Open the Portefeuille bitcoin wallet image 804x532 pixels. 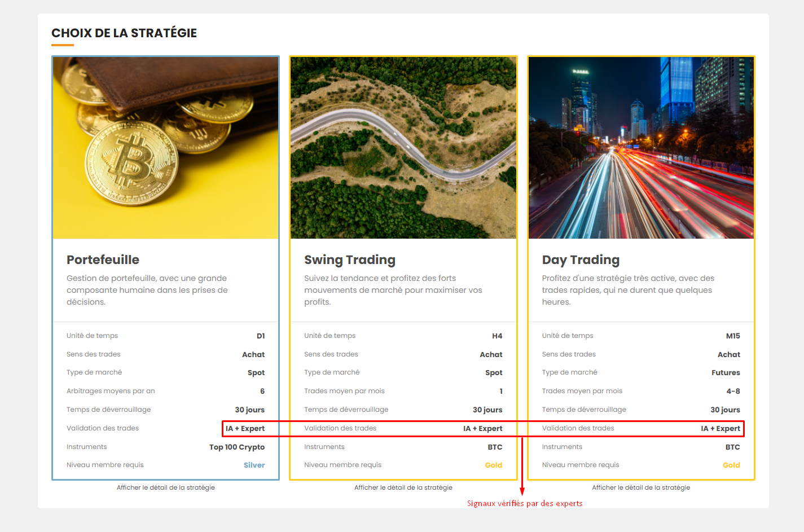165,148
